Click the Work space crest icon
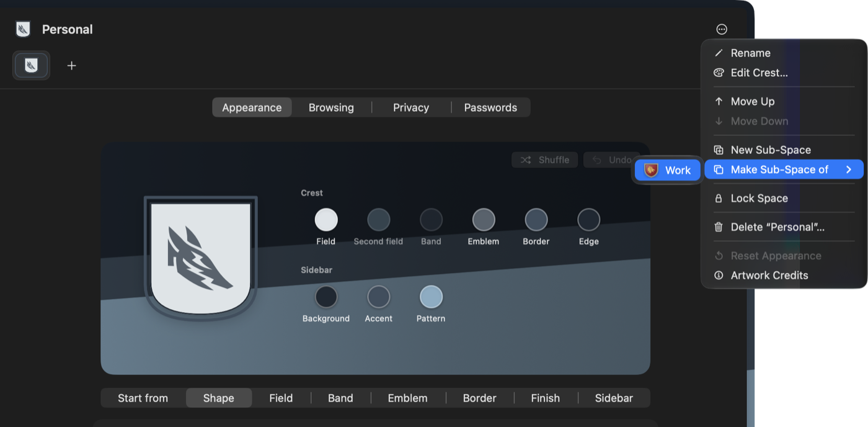Screen dimensions: 868x427 [x=651, y=170]
